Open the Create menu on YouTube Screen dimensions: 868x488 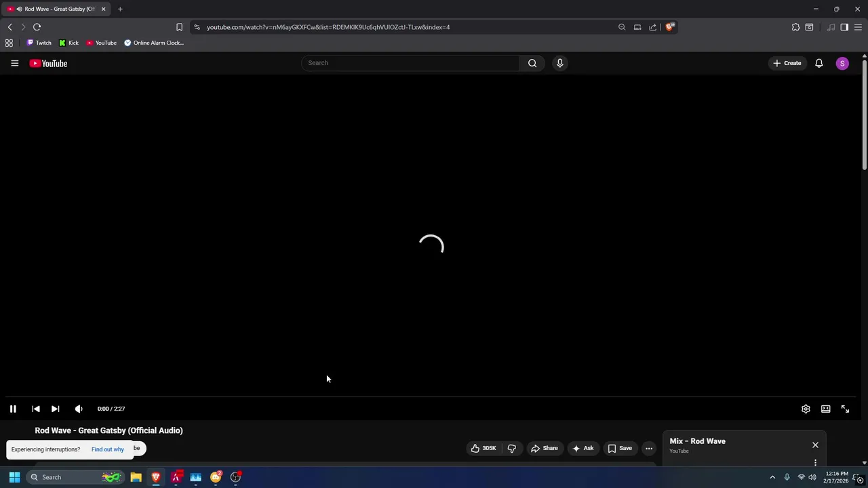pos(787,63)
